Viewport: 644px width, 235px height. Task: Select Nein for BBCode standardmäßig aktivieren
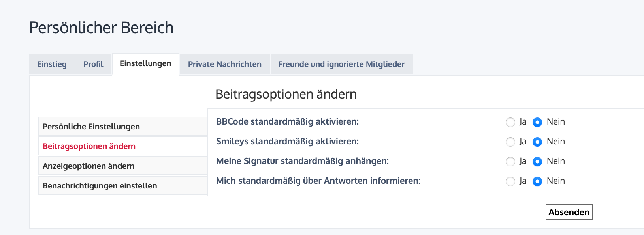(537, 122)
